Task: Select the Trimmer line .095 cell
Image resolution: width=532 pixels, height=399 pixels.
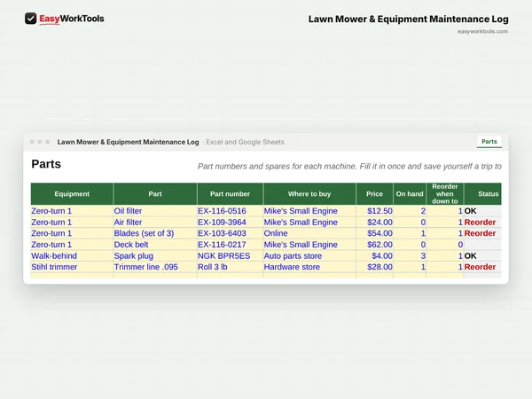Action: [155, 267]
